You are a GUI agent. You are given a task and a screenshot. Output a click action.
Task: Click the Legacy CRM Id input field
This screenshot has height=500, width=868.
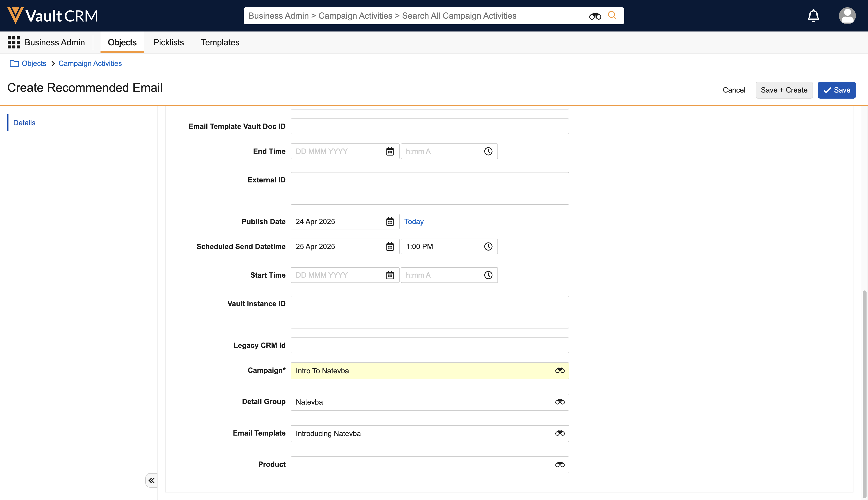pos(429,345)
